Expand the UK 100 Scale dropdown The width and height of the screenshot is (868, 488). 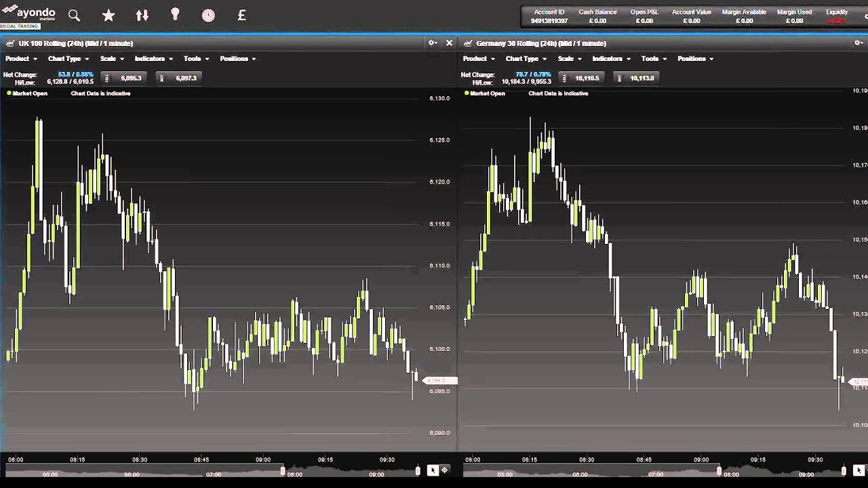click(112, 58)
